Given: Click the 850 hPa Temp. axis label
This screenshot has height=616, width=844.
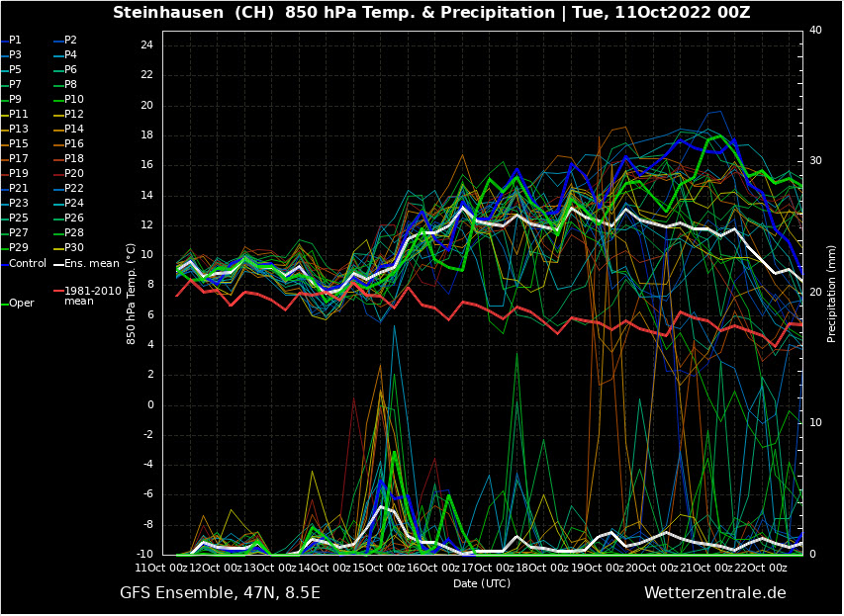Looking at the screenshot, I should 131,294.
